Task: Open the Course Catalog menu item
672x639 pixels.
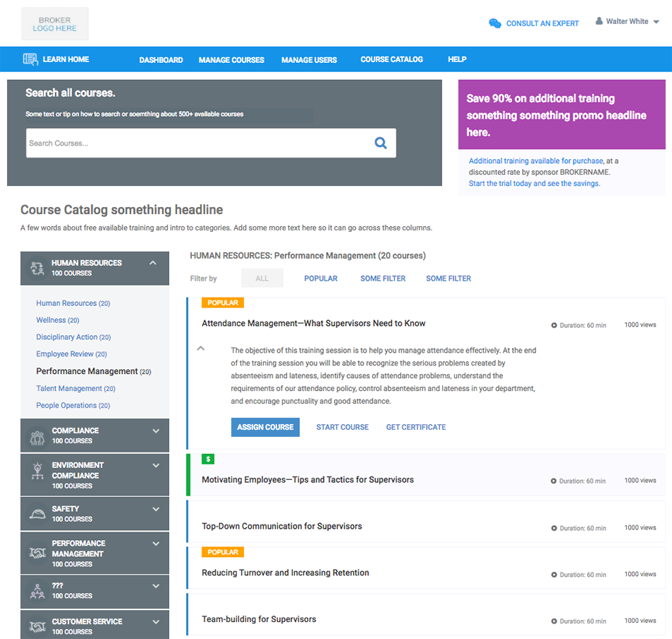Action: [391, 59]
